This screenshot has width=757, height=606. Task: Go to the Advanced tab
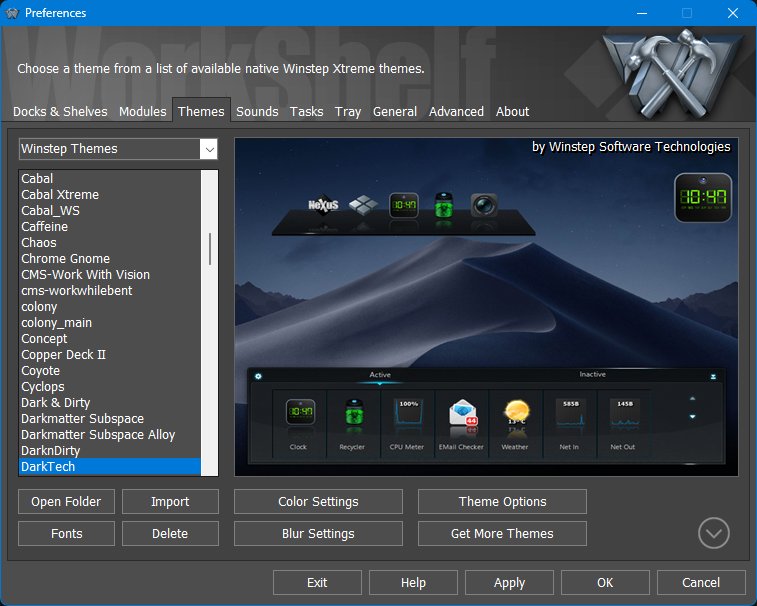pos(456,112)
